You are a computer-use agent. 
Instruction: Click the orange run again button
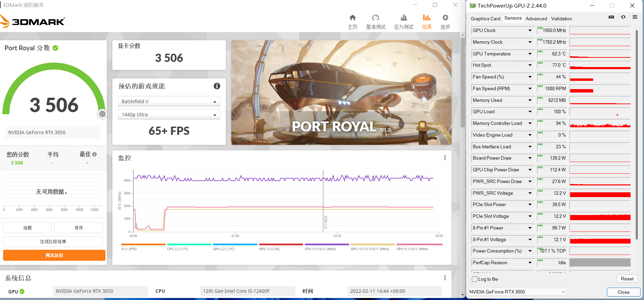point(54,255)
